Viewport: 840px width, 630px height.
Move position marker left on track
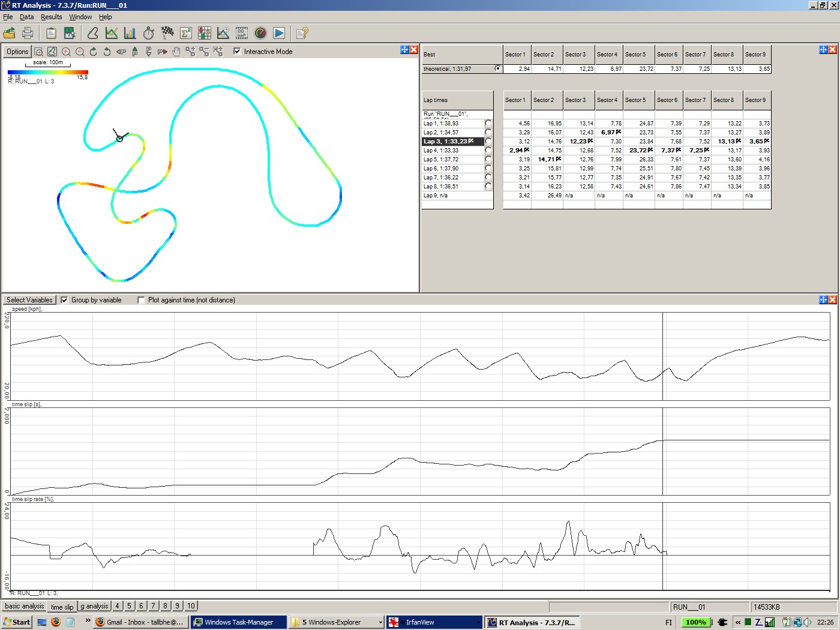coord(121,52)
